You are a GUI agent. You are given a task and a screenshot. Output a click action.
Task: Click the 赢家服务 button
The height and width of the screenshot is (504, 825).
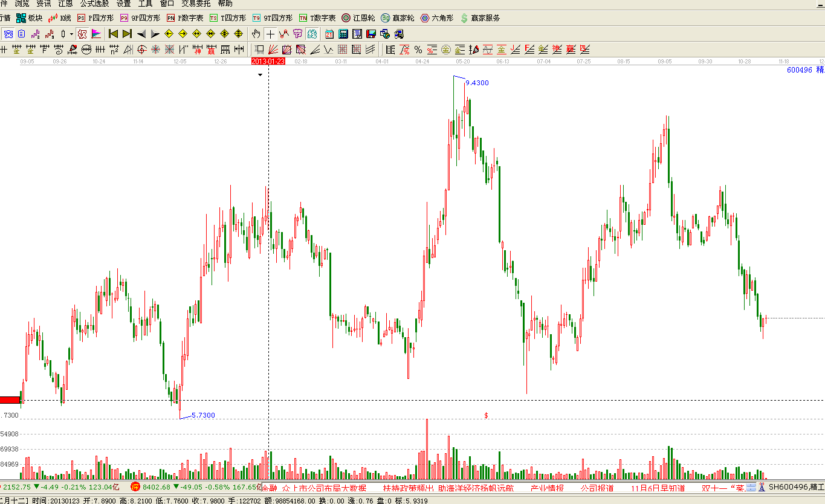coord(480,18)
